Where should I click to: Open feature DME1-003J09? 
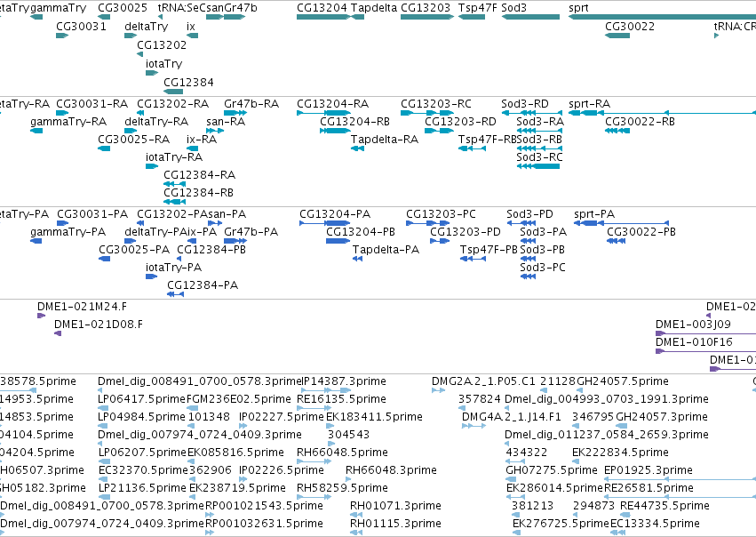coord(693,325)
